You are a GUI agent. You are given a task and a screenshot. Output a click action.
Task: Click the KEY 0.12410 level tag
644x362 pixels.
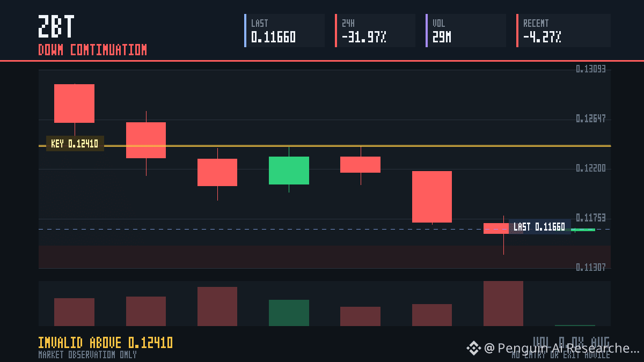[x=75, y=143]
